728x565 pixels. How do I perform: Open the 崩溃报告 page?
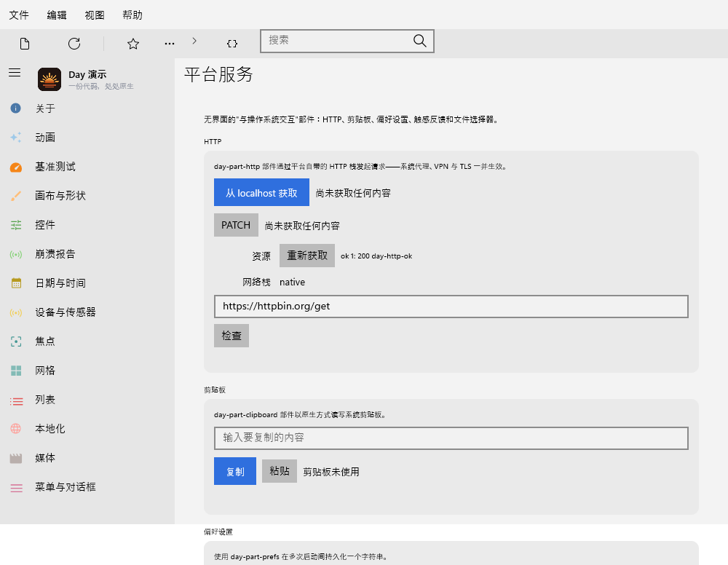87,254
